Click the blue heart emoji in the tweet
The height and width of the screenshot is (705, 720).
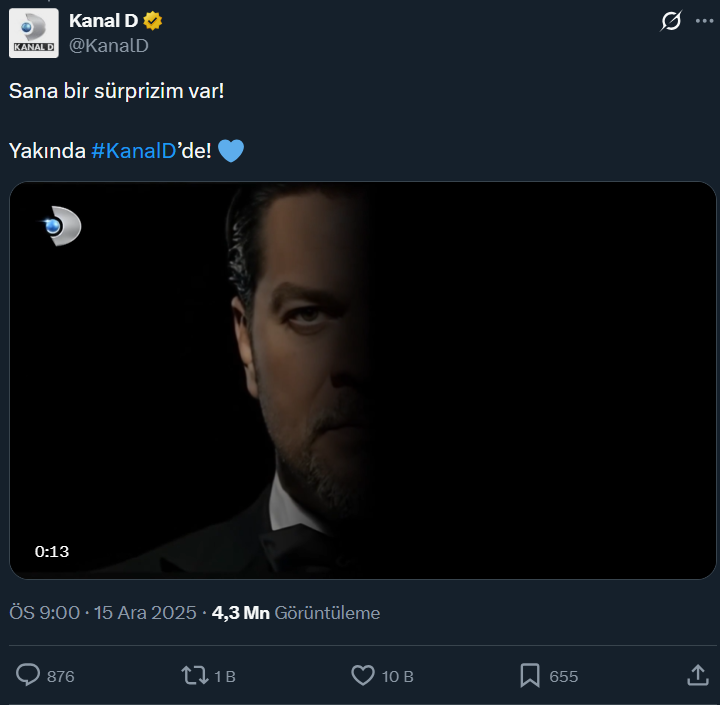coord(231,151)
